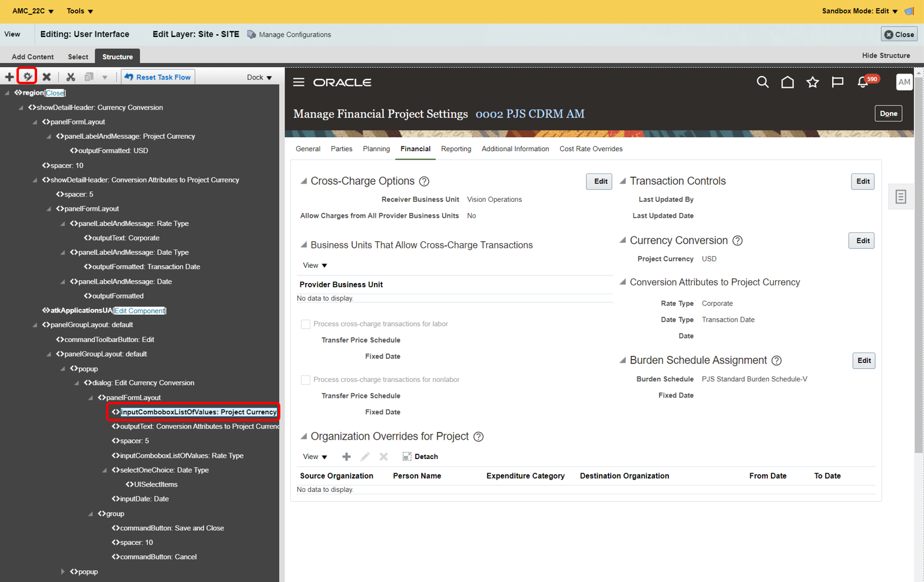Open the General tab
This screenshot has height=582, width=924.
pos(308,149)
